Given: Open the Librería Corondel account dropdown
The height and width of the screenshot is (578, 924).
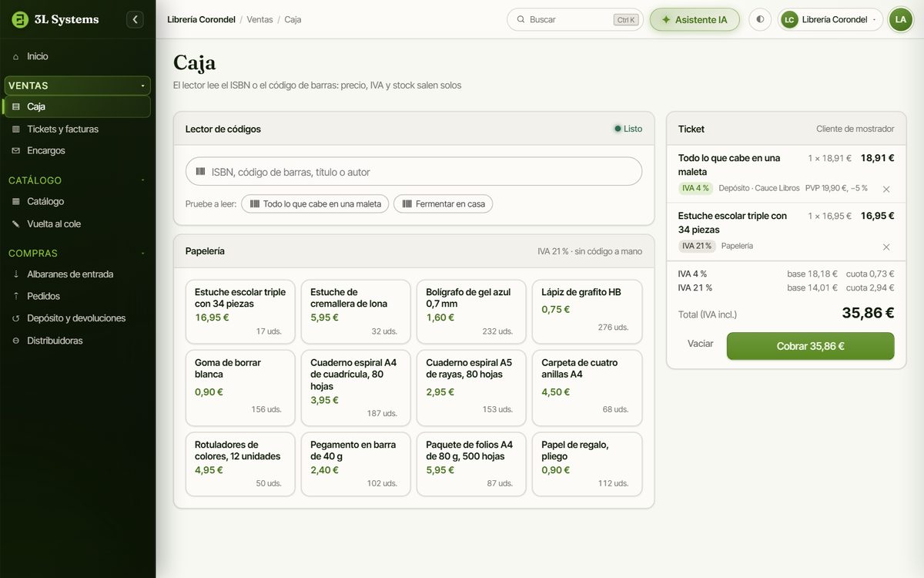Looking at the screenshot, I should [x=830, y=19].
